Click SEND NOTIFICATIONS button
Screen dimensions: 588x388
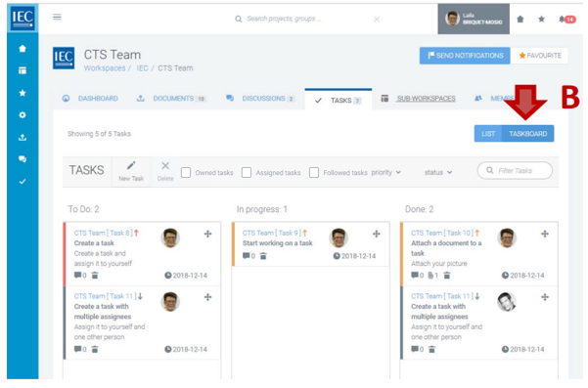coord(465,56)
